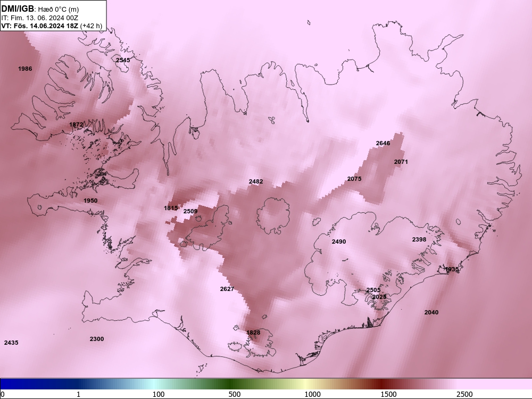Click the IT: Fim. 13. 06. 2024 00Z line
Screen dimensions: 532x399
[40, 18]
